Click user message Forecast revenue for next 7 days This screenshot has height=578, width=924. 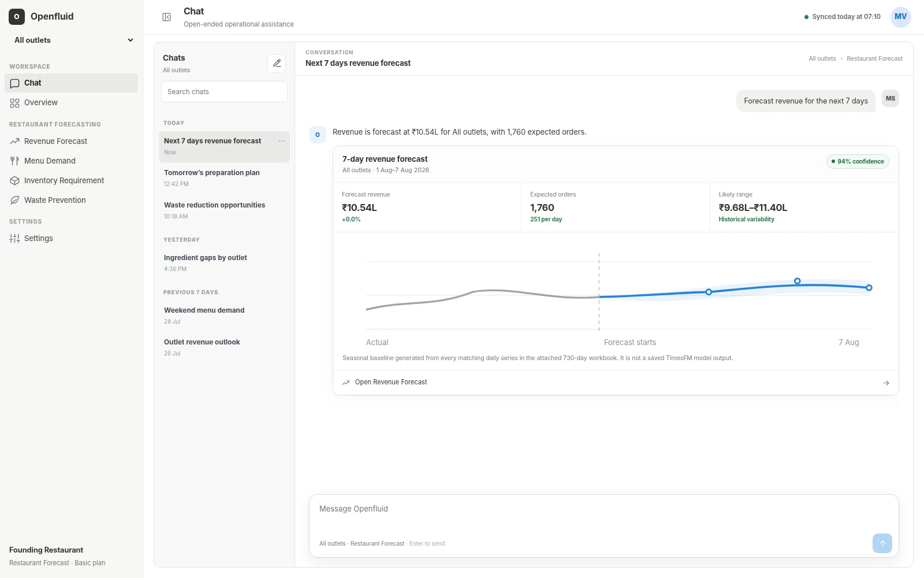[x=806, y=101]
